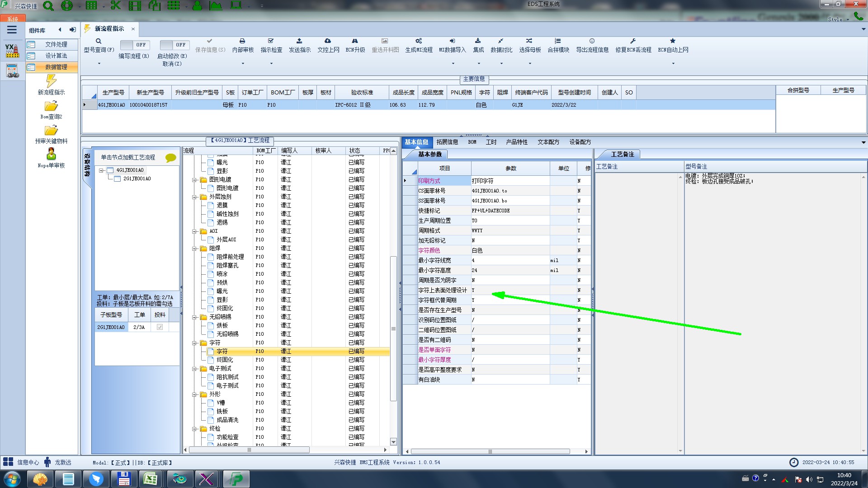
Task: Click the 型号查询 search icon
Action: click(98, 41)
